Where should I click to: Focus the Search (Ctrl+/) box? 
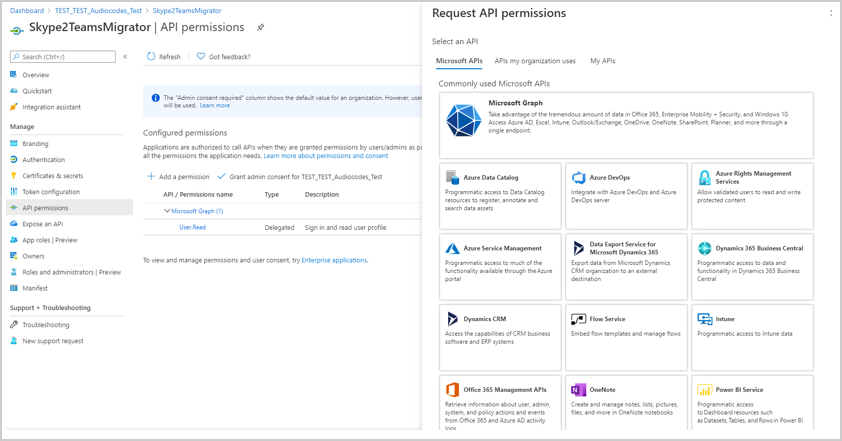click(x=63, y=56)
